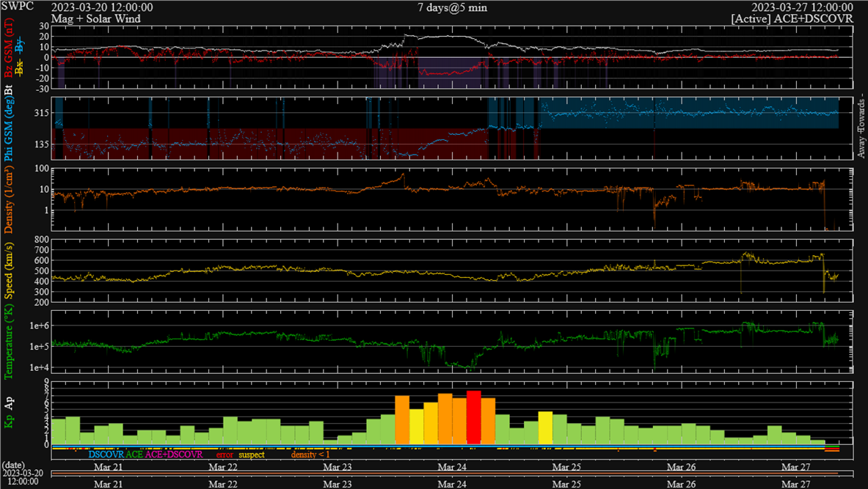Viewport: 868px width, 489px height.
Task: Click the Phi GSM (deg) axis label
Action: coord(9,128)
